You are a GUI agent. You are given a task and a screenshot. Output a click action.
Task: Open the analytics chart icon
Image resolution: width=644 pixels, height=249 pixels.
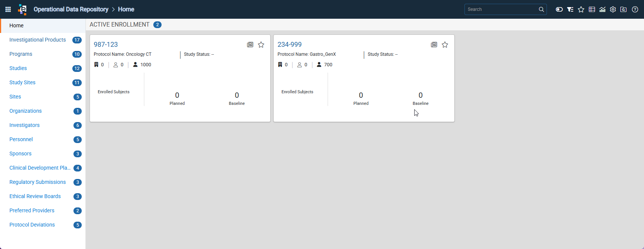pos(602,9)
